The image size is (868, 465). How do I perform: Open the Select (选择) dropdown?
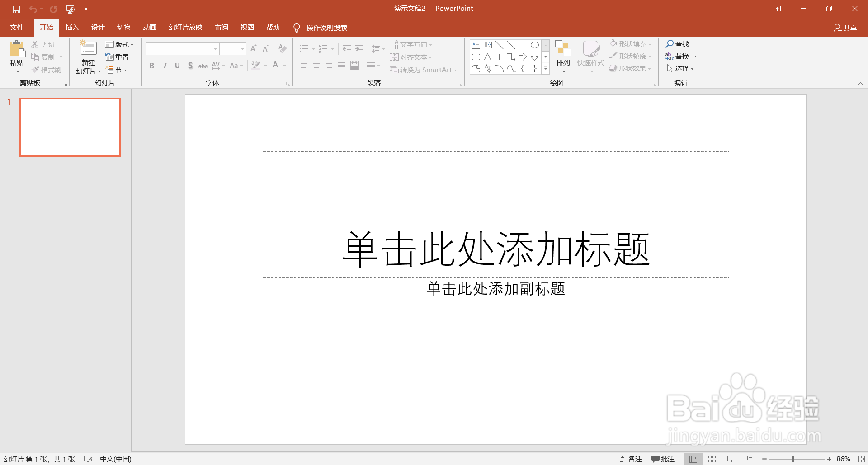680,69
